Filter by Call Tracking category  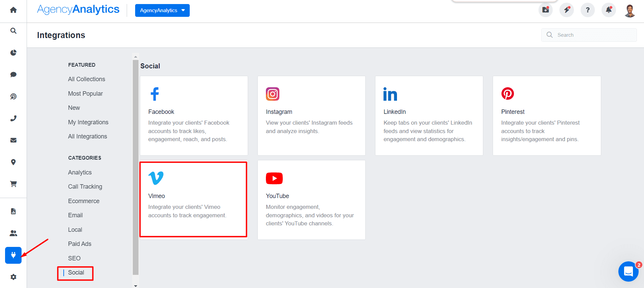click(x=85, y=187)
